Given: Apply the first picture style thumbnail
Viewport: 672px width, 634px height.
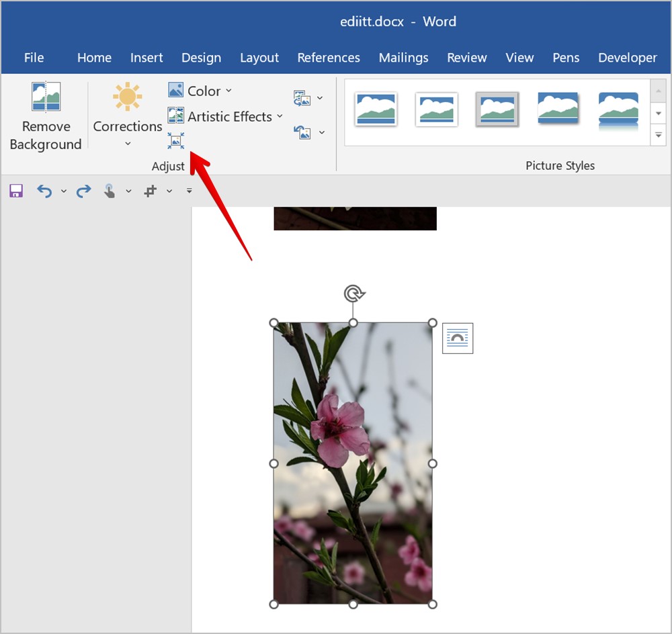Looking at the screenshot, I should coord(376,109).
